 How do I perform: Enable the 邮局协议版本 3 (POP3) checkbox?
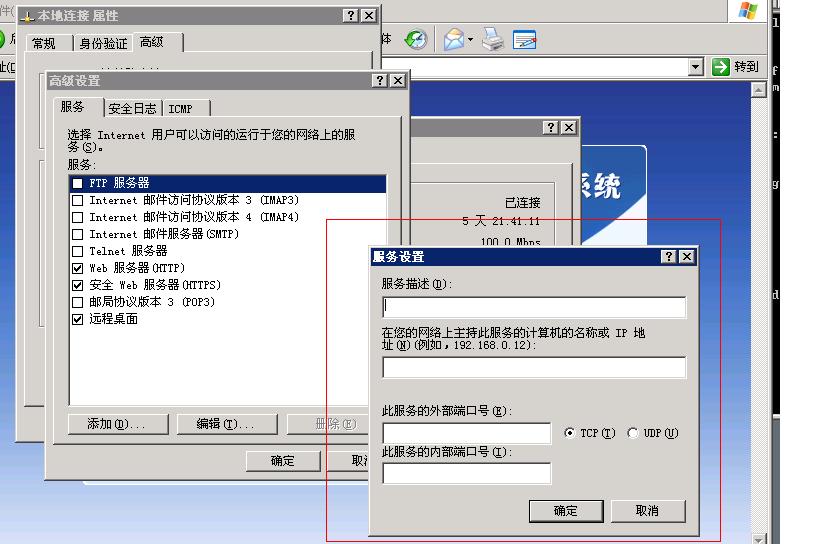pos(77,302)
